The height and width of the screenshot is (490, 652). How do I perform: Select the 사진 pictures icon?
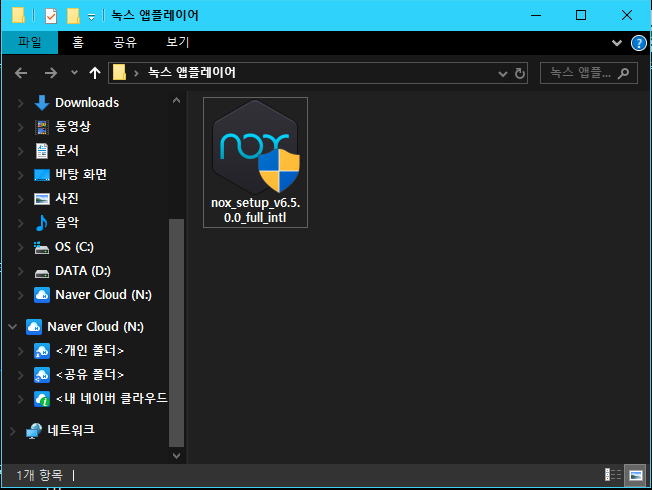[x=42, y=199]
